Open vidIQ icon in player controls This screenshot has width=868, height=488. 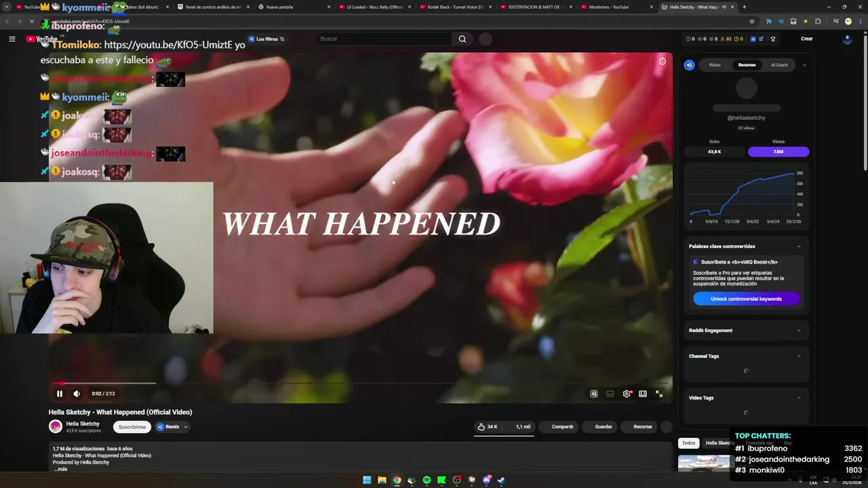point(594,394)
